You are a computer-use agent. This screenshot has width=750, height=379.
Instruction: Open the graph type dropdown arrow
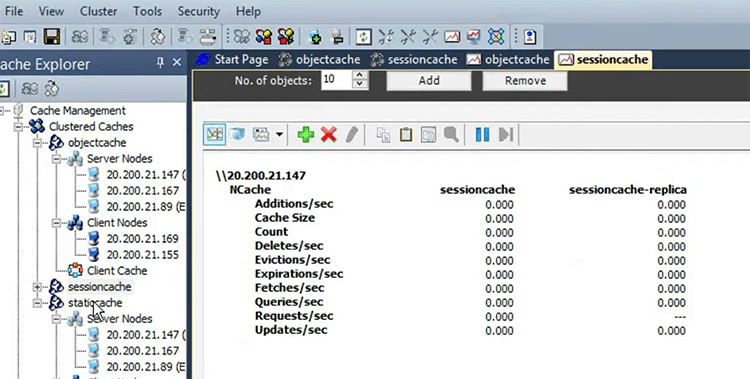[279, 135]
